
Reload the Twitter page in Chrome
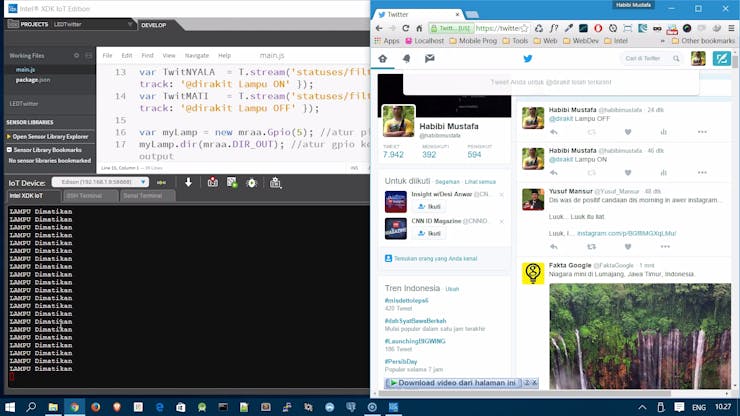coord(406,28)
